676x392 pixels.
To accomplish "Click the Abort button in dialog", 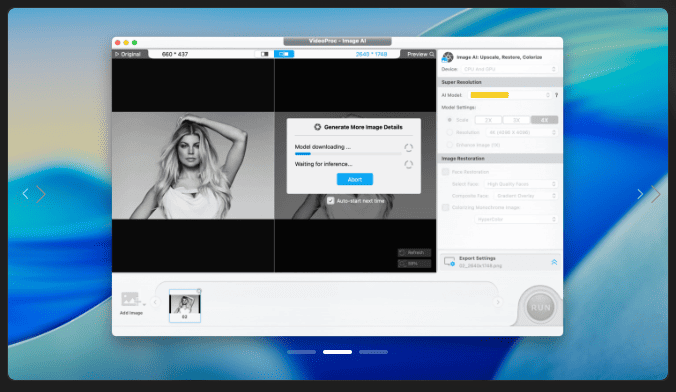I will tap(354, 179).
